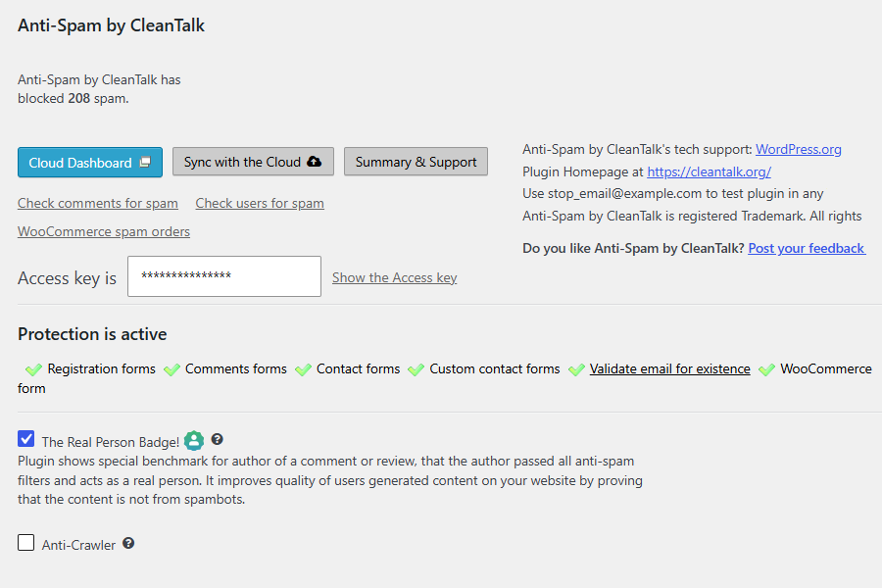Click green checkmark beside Validate email for existence
Viewport: 882px width, 588px height.
pos(576,369)
